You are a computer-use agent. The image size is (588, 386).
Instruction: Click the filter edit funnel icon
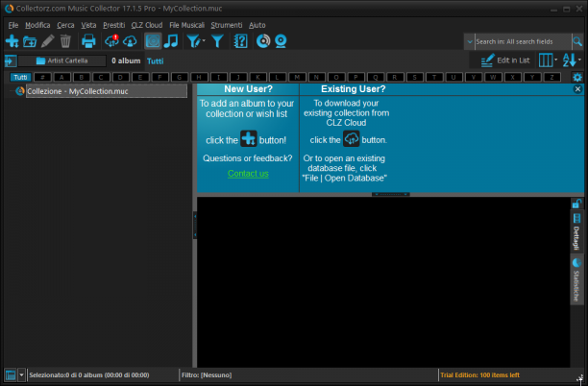point(193,41)
